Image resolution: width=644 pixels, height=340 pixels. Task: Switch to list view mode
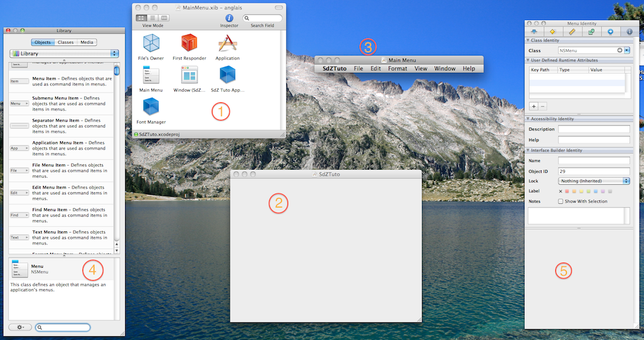[x=152, y=18]
